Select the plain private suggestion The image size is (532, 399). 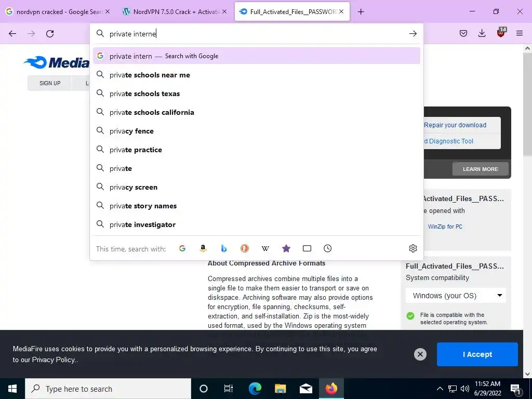pyautogui.click(x=257, y=168)
